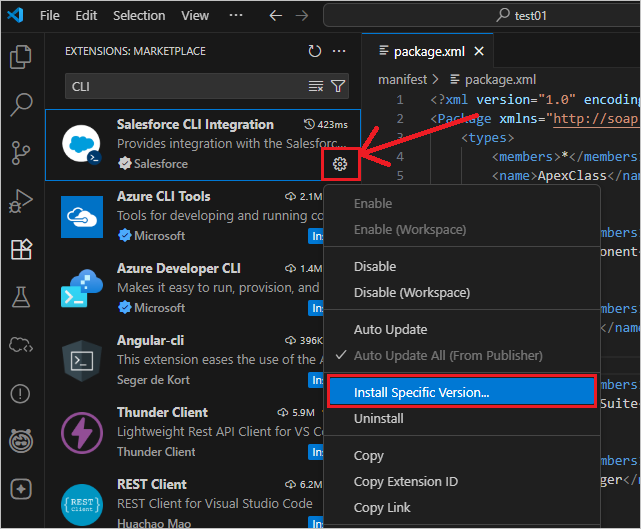This screenshot has width=641, height=529.
Task: Open Source Control view
Action: tap(20, 153)
